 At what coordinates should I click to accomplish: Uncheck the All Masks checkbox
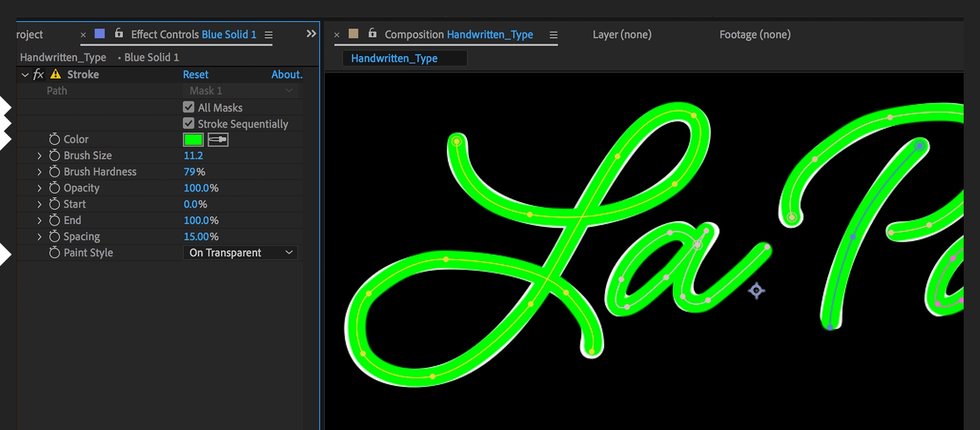[x=189, y=107]
